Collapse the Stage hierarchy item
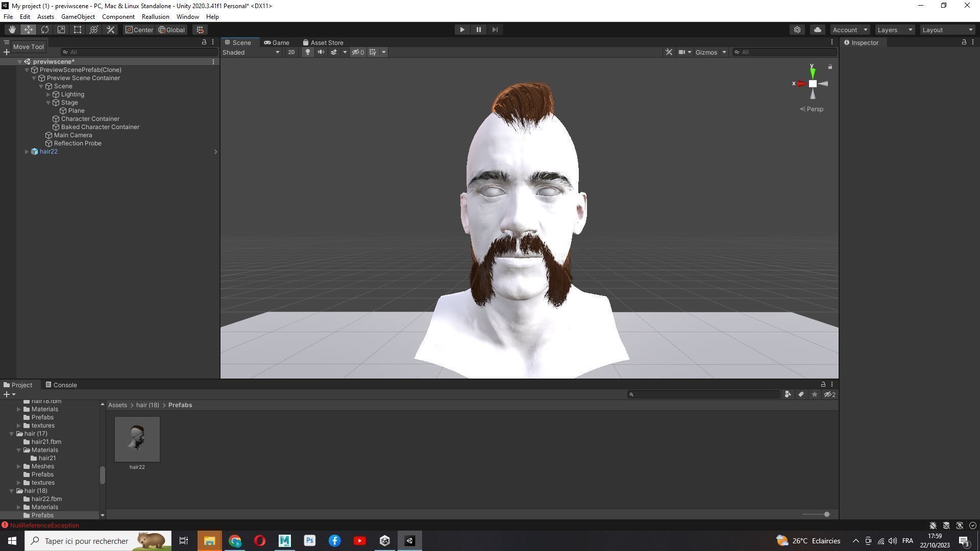 tap(48, 103)
